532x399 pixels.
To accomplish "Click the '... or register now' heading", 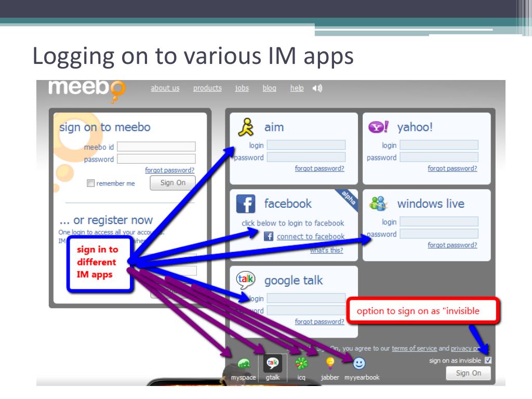I will click(106, 220).
